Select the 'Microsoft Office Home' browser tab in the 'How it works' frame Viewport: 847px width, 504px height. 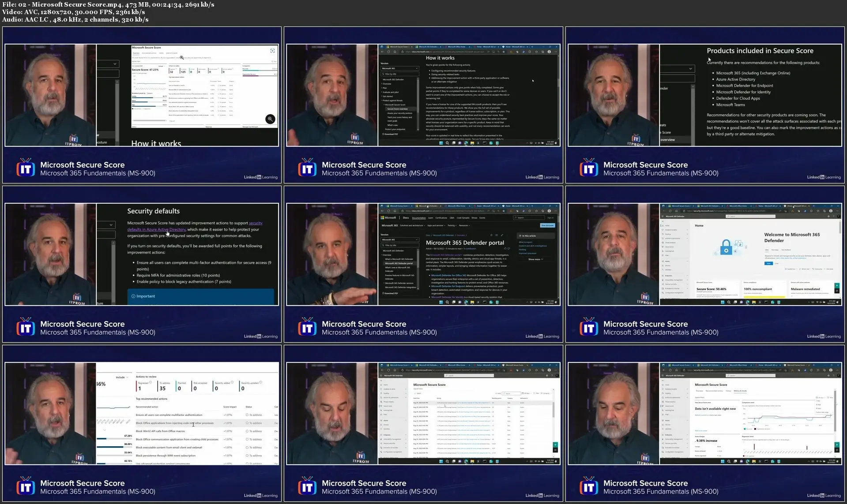click(x=457, y=46)
